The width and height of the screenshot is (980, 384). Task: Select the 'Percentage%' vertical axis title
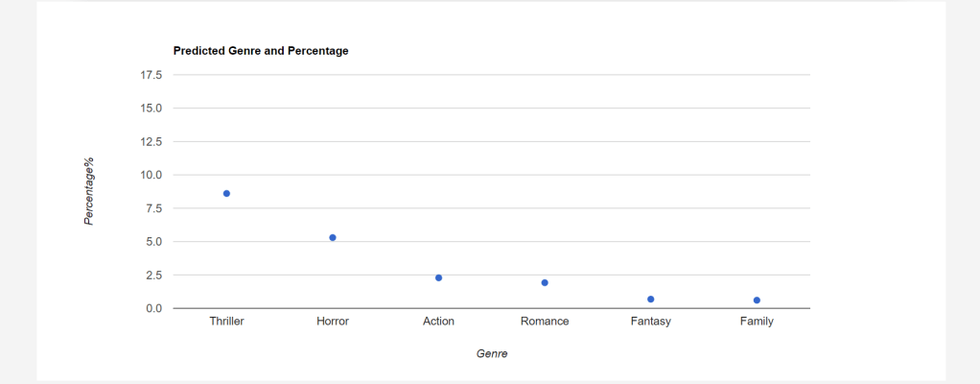89,191
